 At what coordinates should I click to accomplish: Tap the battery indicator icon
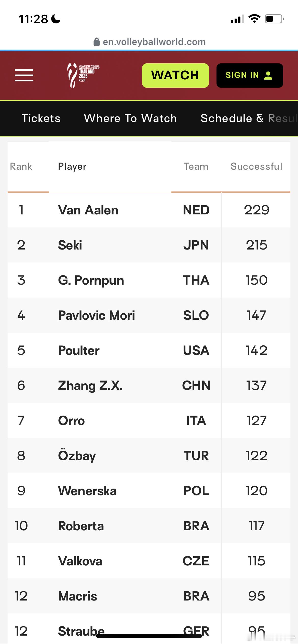point(275,19)
